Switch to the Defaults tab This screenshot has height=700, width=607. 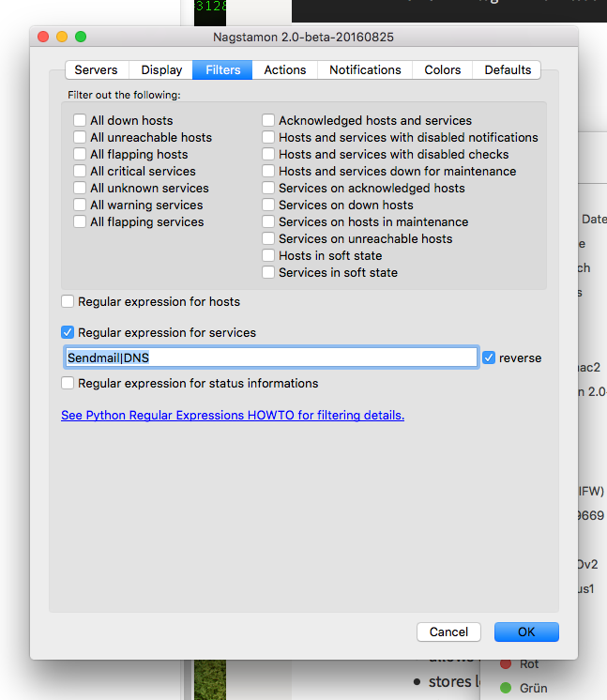point(508,69)
